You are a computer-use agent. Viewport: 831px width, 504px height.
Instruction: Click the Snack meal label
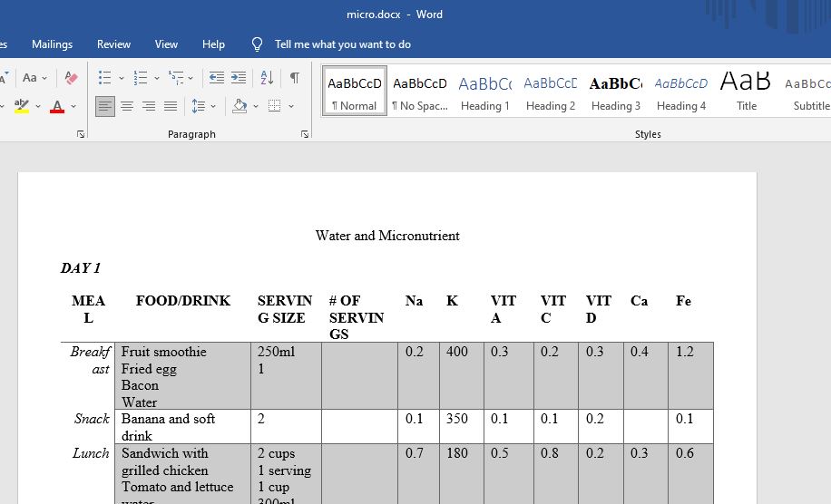pos(92,419)
